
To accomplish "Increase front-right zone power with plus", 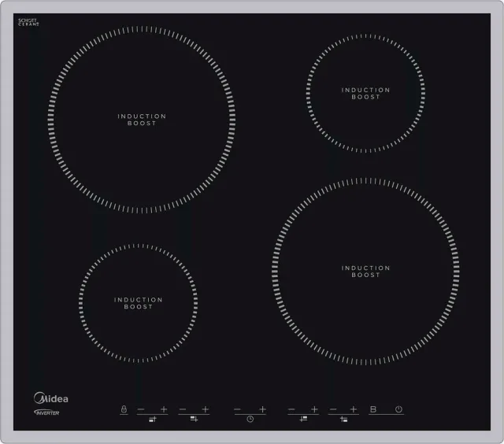I will tap(354, 409).
